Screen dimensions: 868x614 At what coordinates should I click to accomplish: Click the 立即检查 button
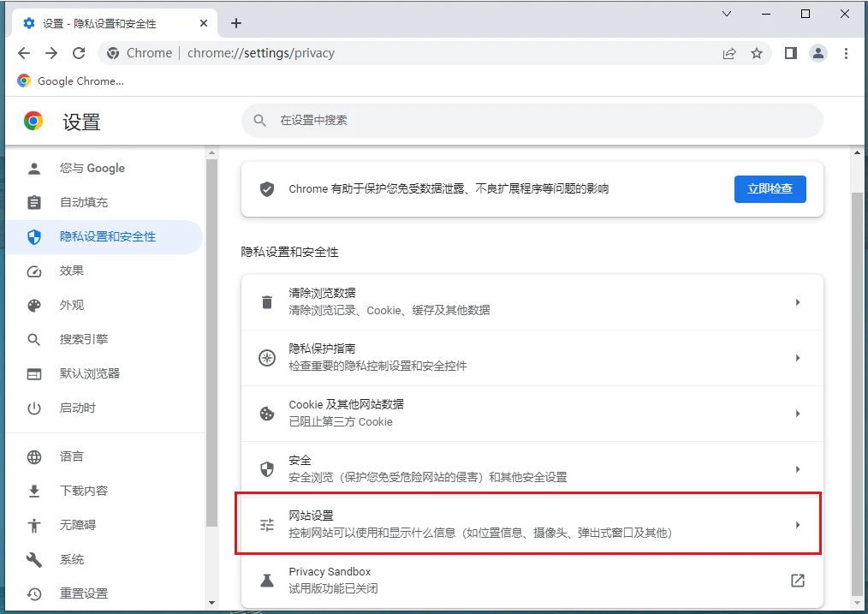coord(770,188)
